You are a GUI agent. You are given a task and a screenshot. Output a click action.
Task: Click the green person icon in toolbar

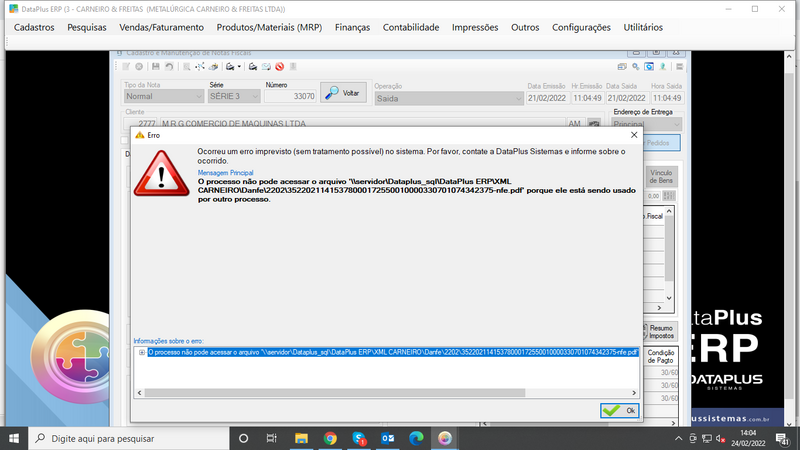(663, 66)
